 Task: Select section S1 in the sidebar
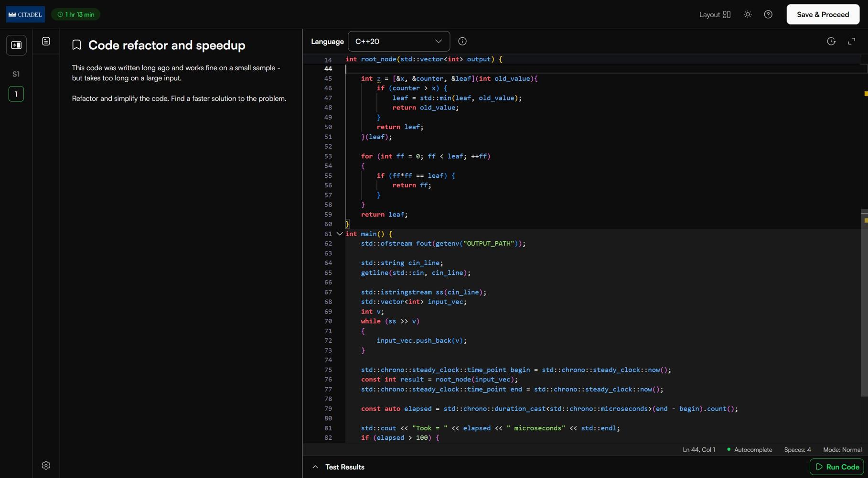click(16, 74)
